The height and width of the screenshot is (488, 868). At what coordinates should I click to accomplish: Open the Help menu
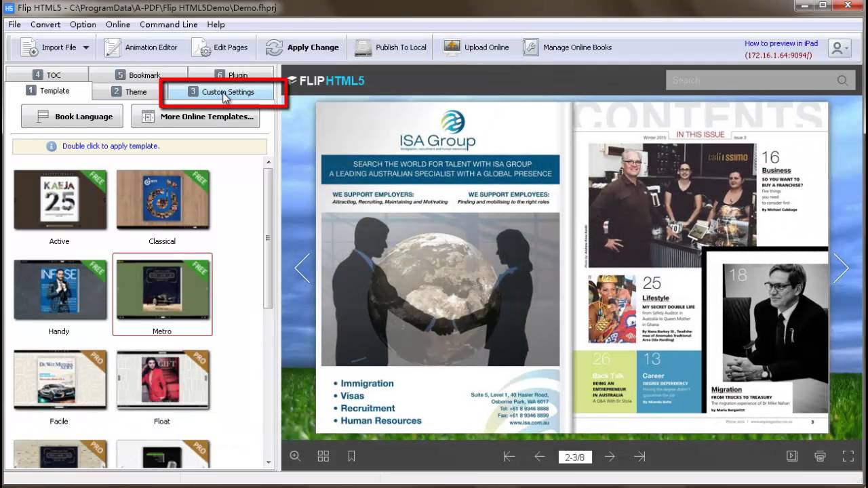click(216, 24)
